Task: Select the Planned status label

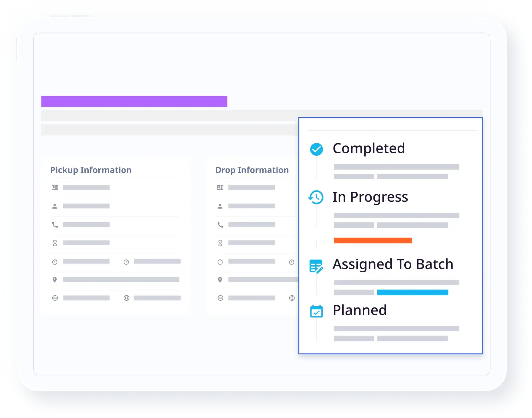Action: (360, 310)
